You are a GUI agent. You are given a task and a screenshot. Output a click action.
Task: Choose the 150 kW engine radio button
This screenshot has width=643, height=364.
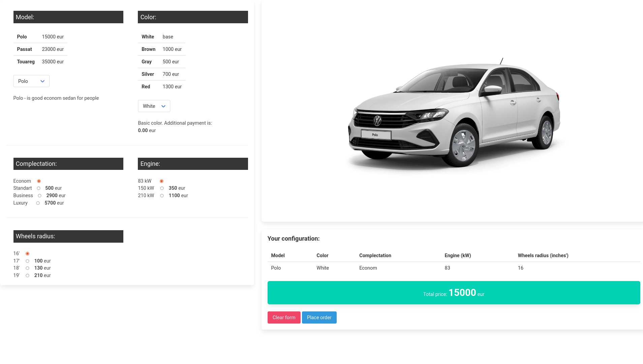pyautogui.click(x=162, y=188)
